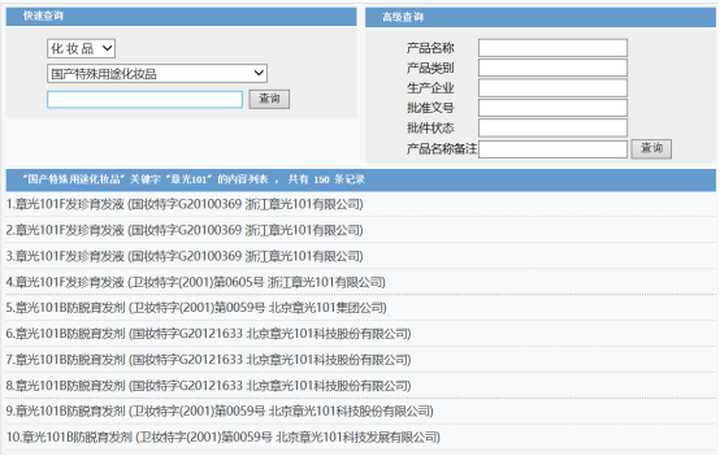Click the 产品名称 input field
720x456 pixels.
point(553,48)
